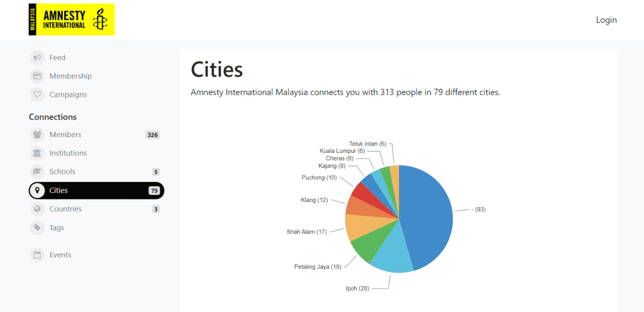This screenshot has width=644, height=312.
Task: Click the Members people icon
Action: tap(37, 135)
